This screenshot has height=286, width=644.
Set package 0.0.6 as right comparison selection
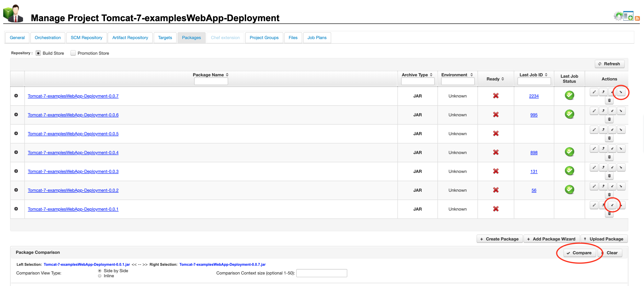[621, 111]
